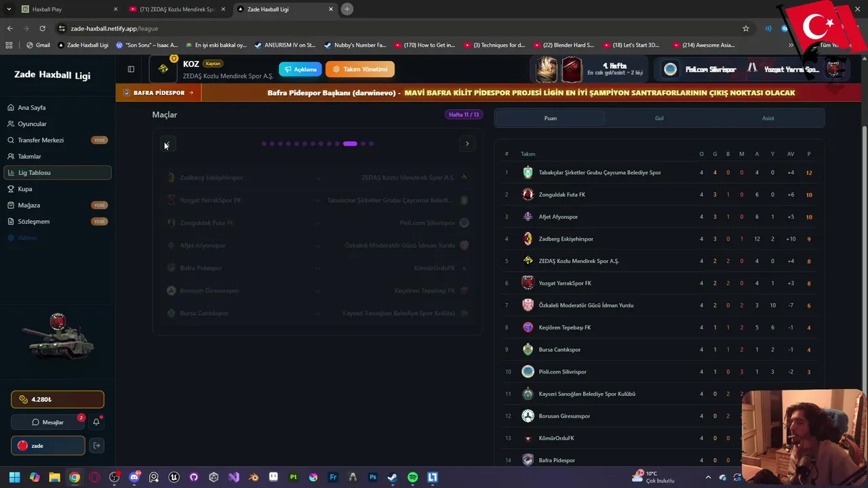Screen dimensions: 868x488
Task: Click the Borusan Giresunspor logo in standings
Action: (x=528, y=416)
